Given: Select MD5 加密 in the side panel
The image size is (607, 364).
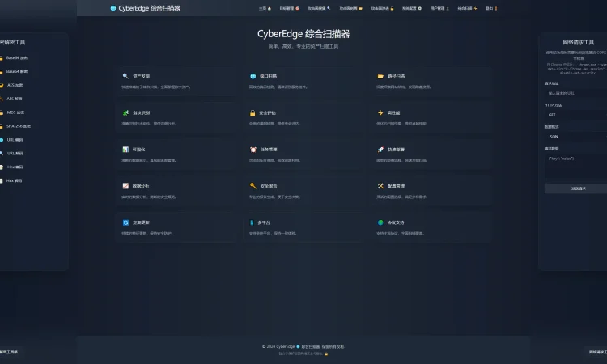Looking at the screenshot, I should tap(15, 112).
